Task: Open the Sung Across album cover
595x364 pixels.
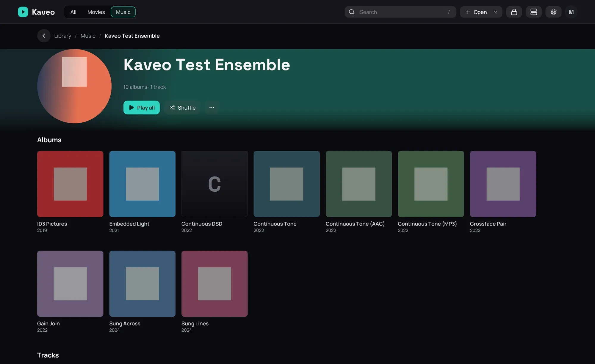Action: pyautogui.click(x=142, y=284)
